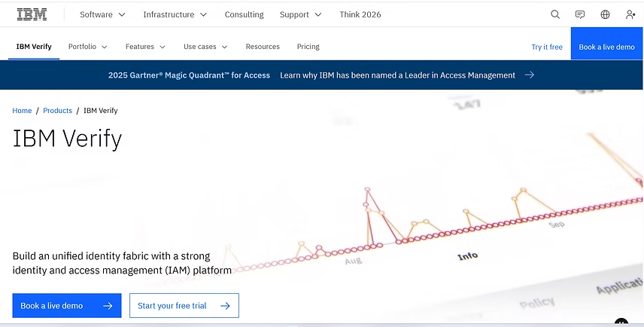
Task: Go to the Products breadcrumb link
Action: (57, 111)
